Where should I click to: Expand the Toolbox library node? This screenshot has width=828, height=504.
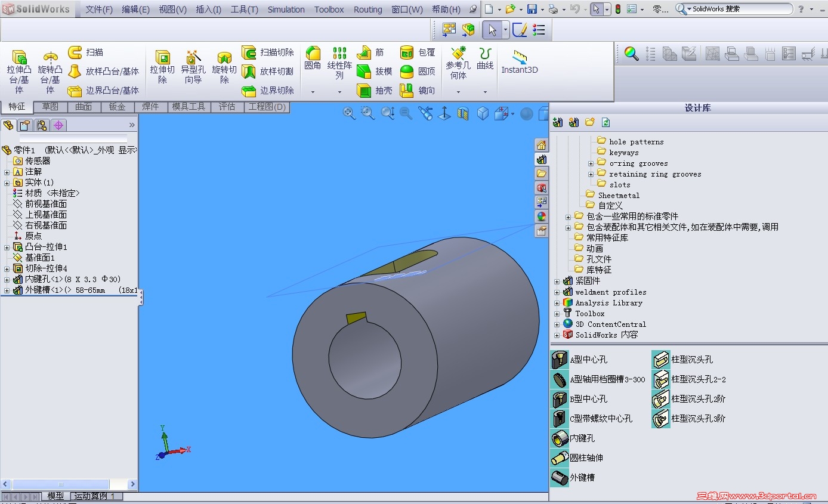point(557,314)
